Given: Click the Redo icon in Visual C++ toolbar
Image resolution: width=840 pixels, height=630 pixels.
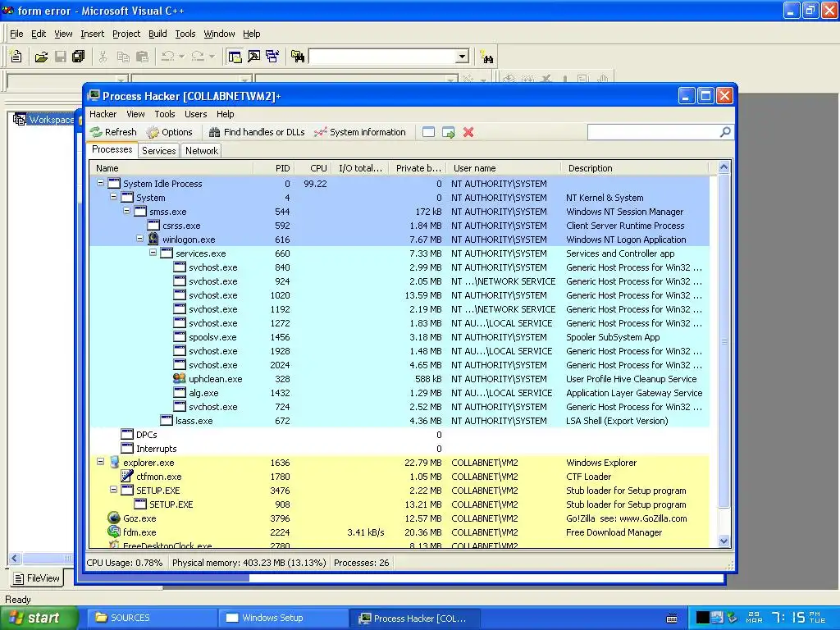Looking at the screenshot, I should (x=198, y=57).
